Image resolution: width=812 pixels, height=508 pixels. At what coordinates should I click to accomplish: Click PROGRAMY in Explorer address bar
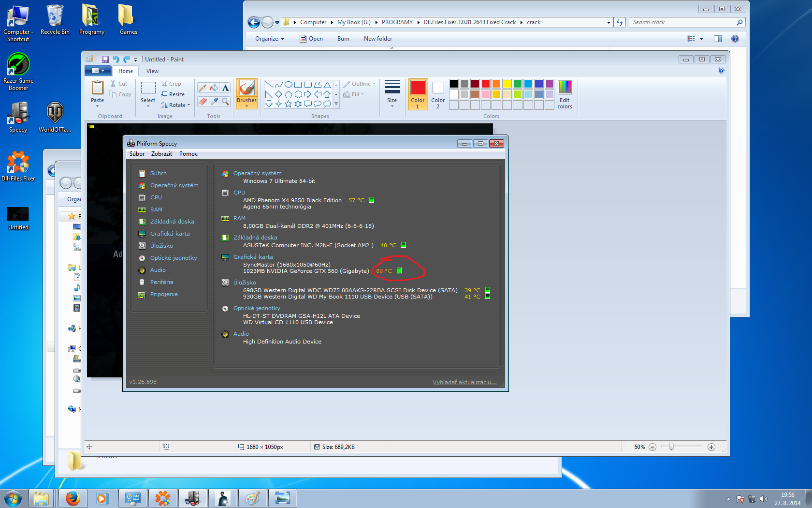[397, 22]
